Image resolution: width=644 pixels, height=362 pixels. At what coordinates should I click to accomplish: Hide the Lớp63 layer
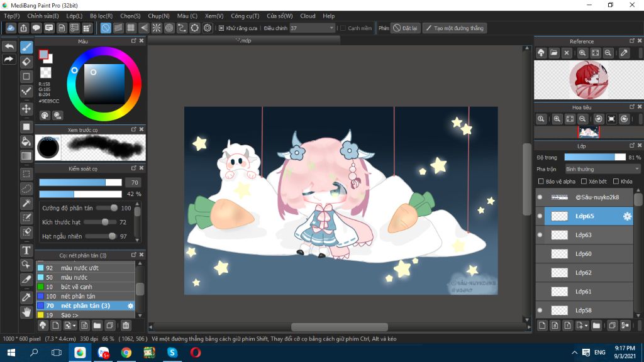coord(540,235)
